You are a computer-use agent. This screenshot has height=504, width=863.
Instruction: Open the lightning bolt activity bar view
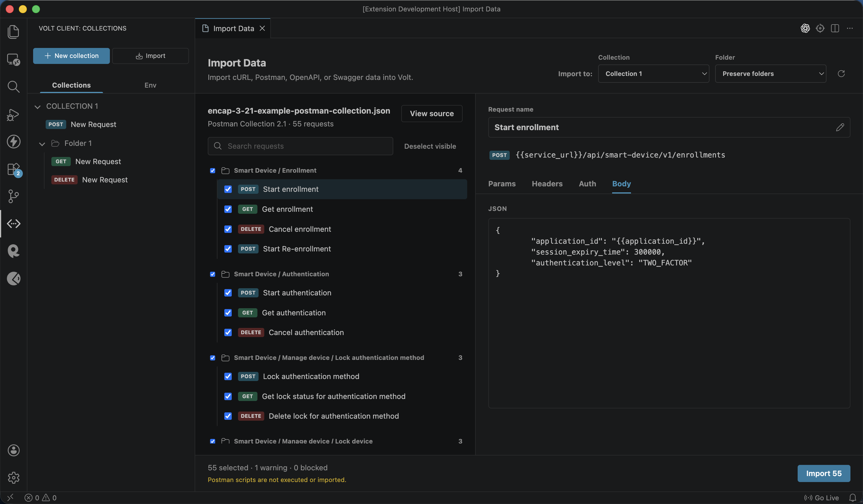pos(13,141)
